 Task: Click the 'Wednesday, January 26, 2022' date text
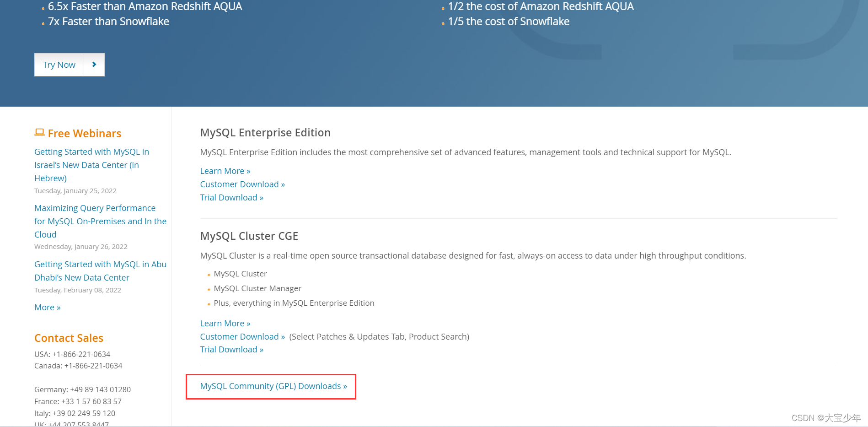click(81, 247)
